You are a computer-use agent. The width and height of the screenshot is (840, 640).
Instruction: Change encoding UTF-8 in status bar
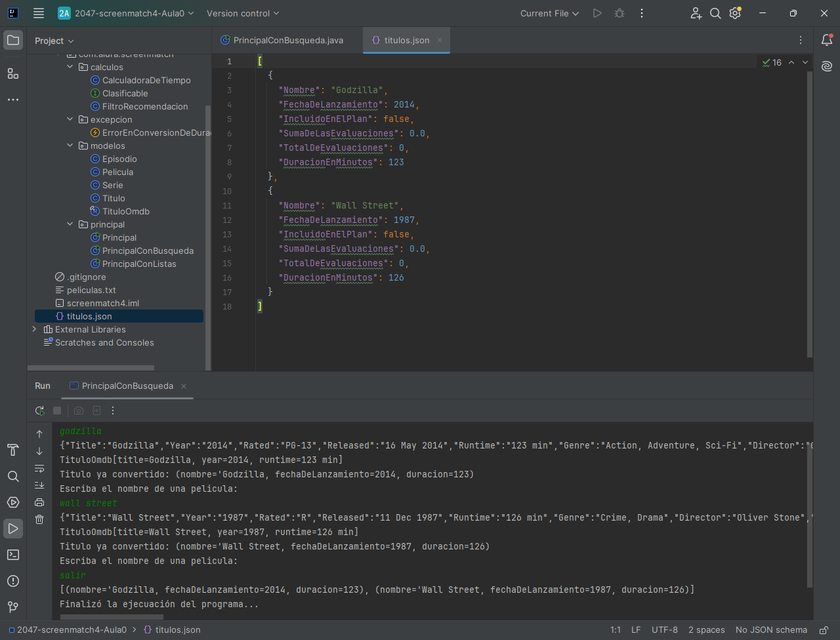pos(665,630)
